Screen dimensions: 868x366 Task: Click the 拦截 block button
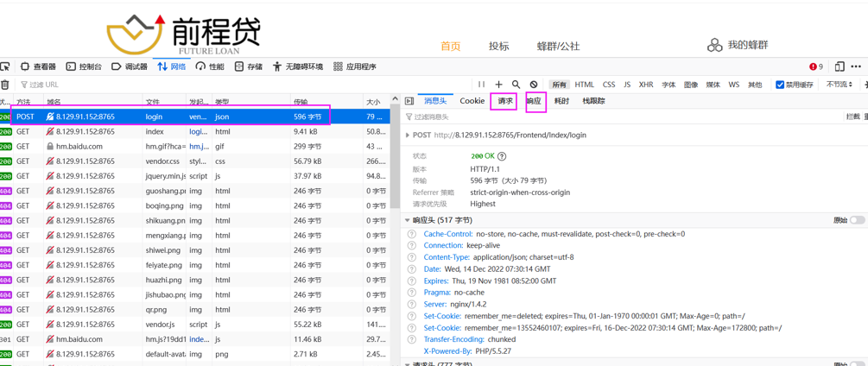[x=853, y=117]
